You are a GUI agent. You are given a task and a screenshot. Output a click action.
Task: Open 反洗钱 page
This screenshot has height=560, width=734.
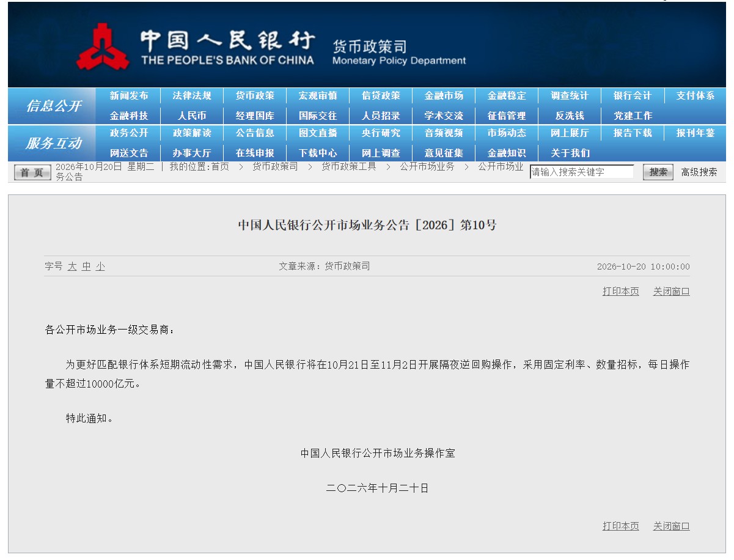click(x=570, y=116)
